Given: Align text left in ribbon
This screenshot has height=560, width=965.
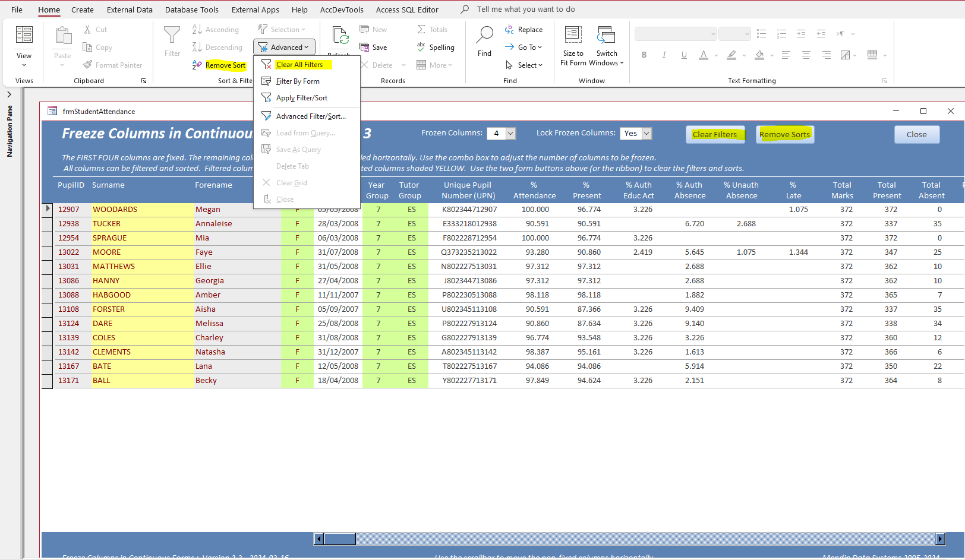Looking at the screenshot, I should pos(786,55).
